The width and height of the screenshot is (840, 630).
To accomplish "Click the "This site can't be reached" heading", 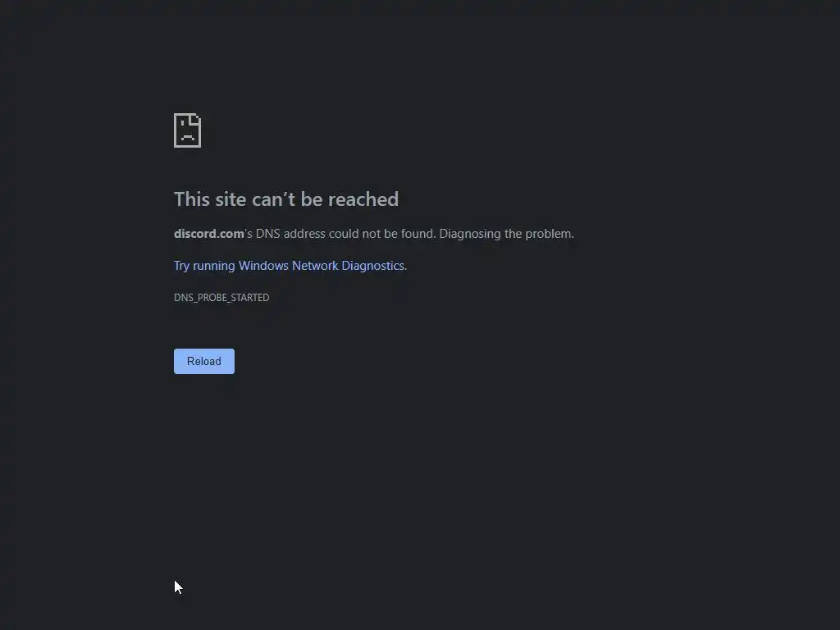I will (286, 199).
